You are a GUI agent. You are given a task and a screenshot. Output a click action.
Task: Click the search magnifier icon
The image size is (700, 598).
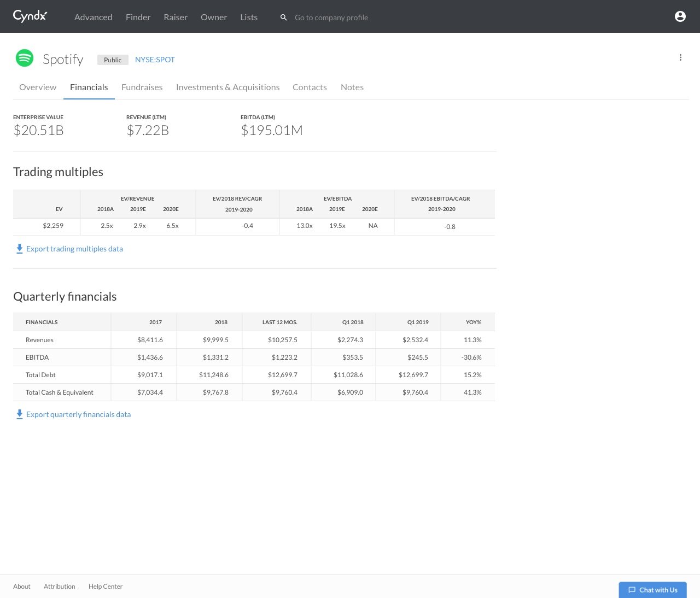pos(283,17)
